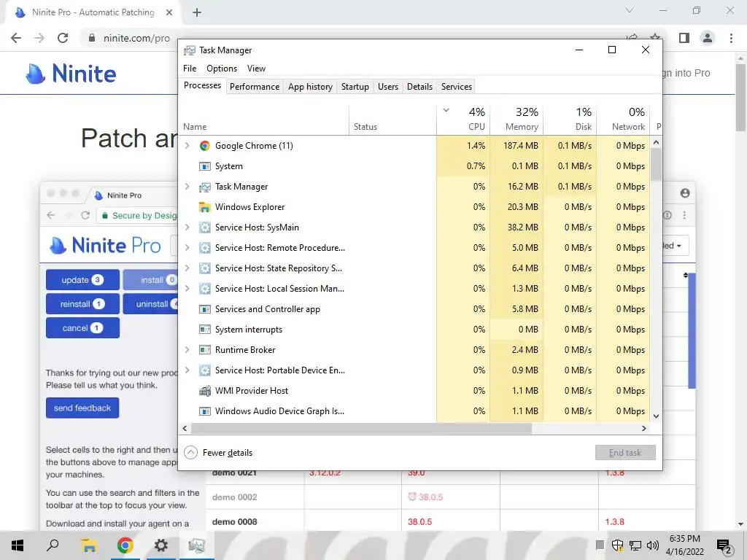This screenshot has width=747, height=560.
Task: Sort by the Disk column header
Action: pos(570,119)
